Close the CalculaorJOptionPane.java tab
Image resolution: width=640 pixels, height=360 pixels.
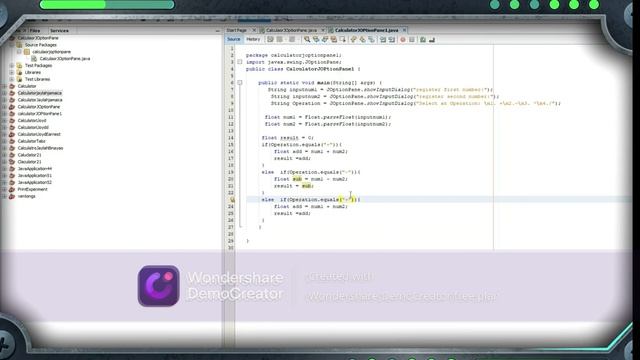[323, 30]
